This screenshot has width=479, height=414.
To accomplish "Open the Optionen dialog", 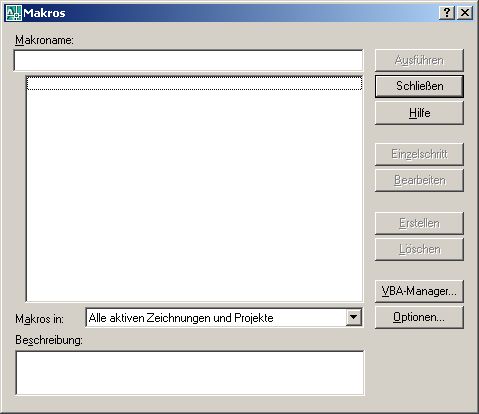I will [x=419, y=317].
